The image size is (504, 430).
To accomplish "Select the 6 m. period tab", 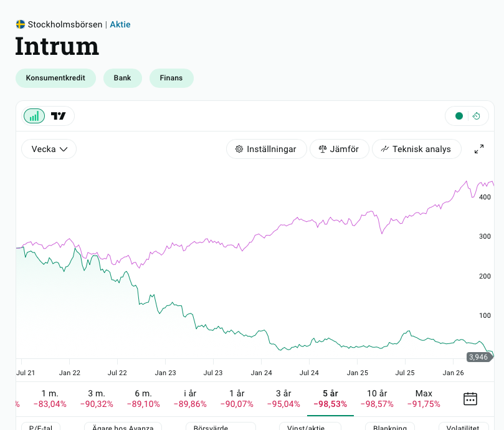I will (x=143, y=398).
